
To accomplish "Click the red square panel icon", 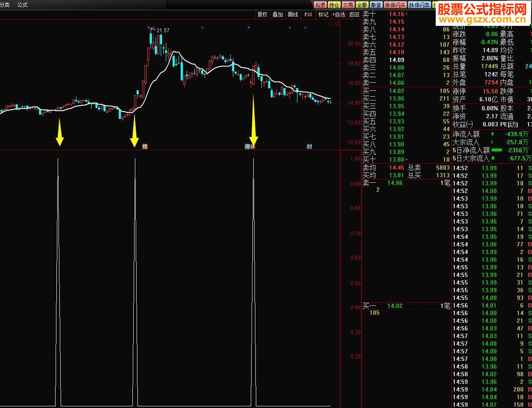I will pos(337,24).
